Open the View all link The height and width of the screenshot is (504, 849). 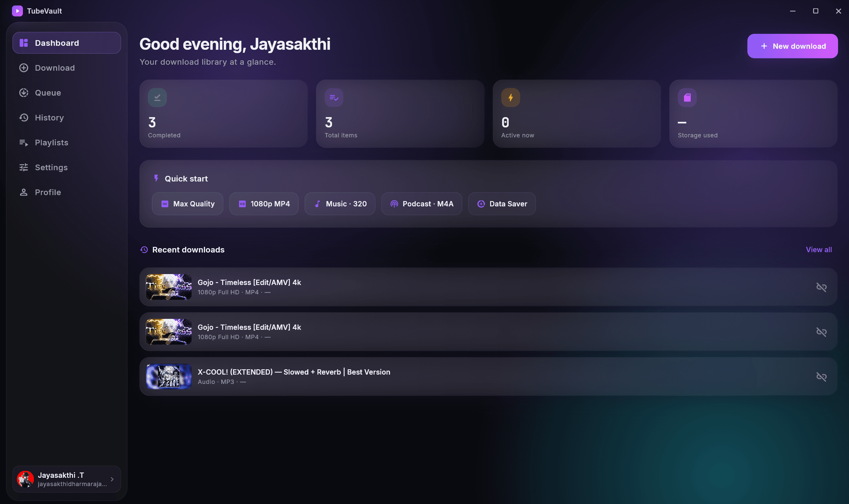click(x=819, y=250)
